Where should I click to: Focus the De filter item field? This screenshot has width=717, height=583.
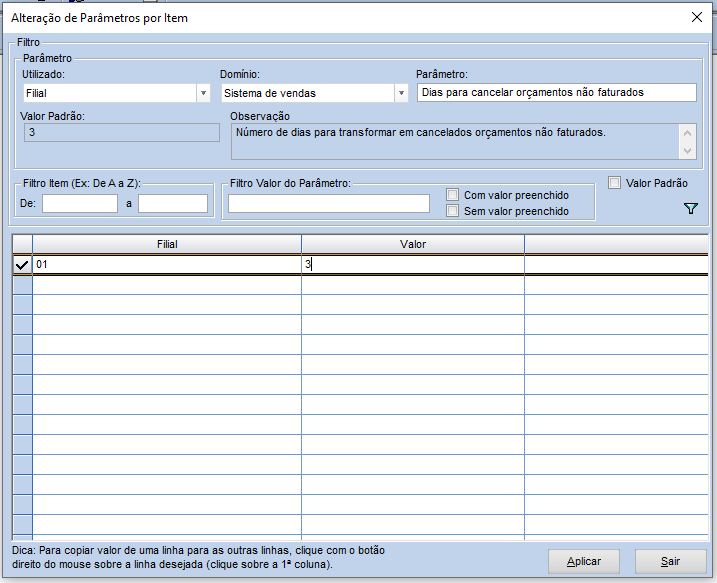pyautogui.click(x=79, y=203)
